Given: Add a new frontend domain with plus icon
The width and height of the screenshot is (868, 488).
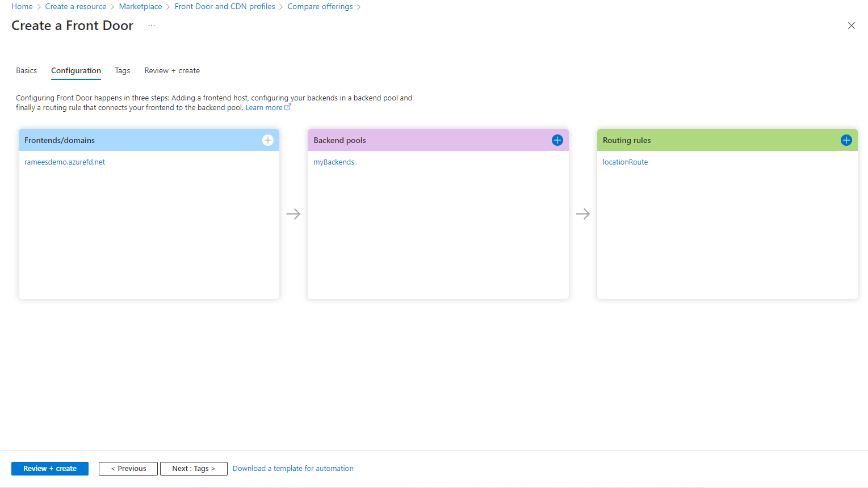Looking at the screenshot, I should pyautogui.click(x=268, y=140).
